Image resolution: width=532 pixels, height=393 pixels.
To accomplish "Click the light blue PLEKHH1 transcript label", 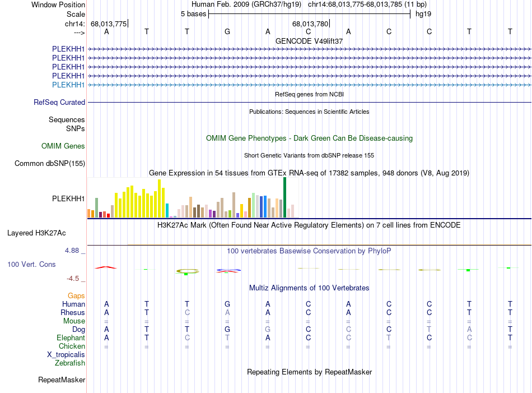I will pyautogui.click(x=68, y=85).
